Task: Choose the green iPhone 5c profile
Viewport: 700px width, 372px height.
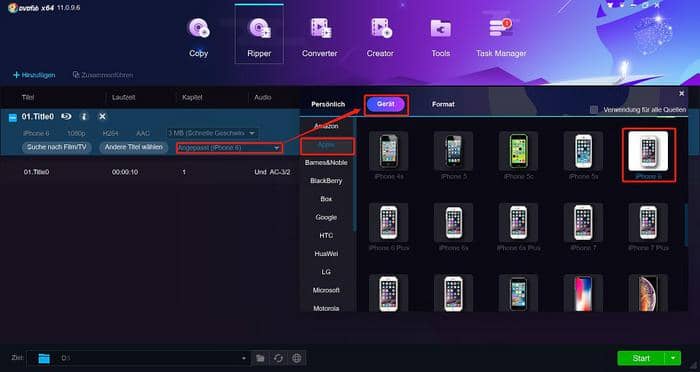Action: [x=518, y=151]
